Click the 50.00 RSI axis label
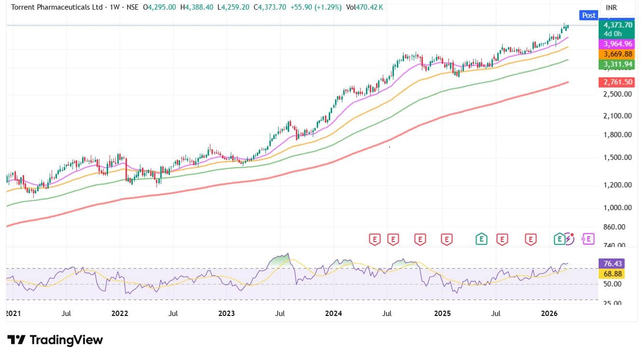The width and height of the screenshot is (644, 358). click(x=612, y=284)
